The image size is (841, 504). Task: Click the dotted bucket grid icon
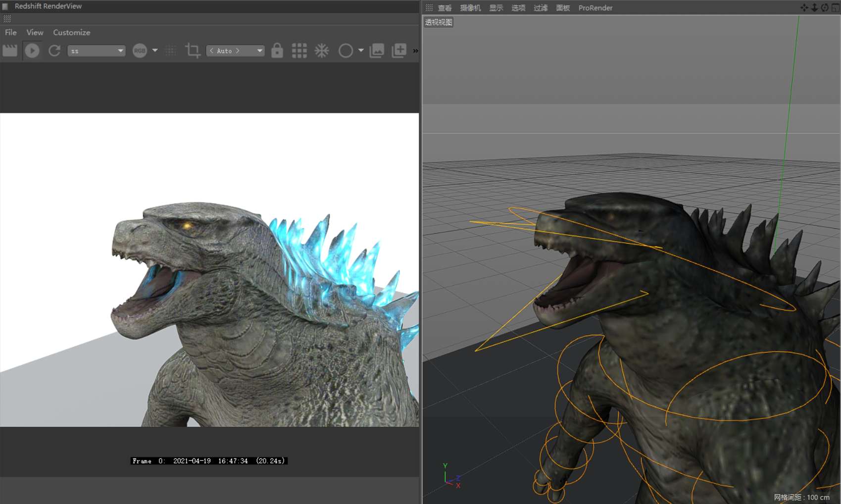click(171, 50)
